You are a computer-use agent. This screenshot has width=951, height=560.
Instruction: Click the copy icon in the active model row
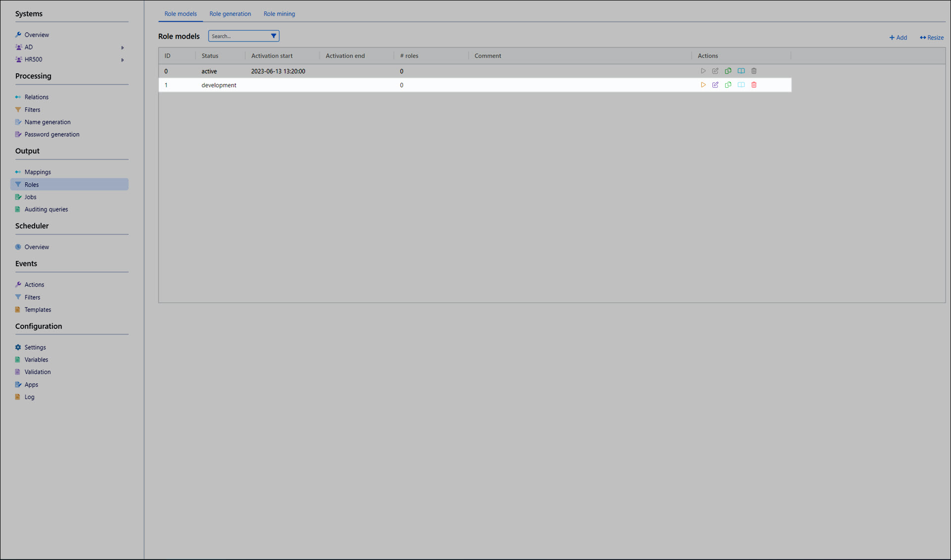point(728,71)
